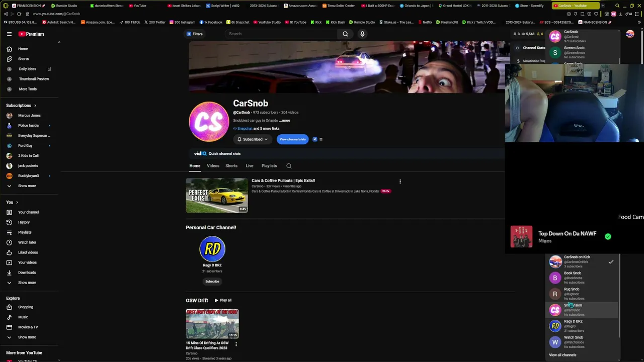Open the OSW drifting video thumbnail

click(x=212, y=324)
